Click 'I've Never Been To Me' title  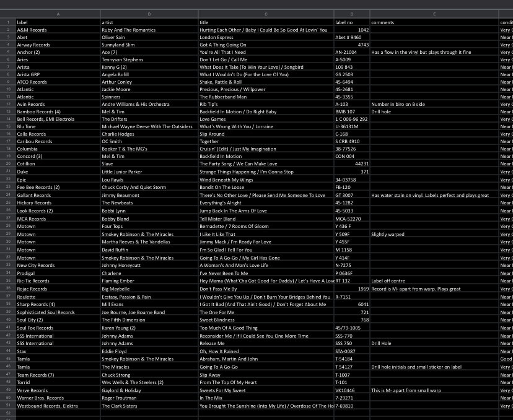266,273
